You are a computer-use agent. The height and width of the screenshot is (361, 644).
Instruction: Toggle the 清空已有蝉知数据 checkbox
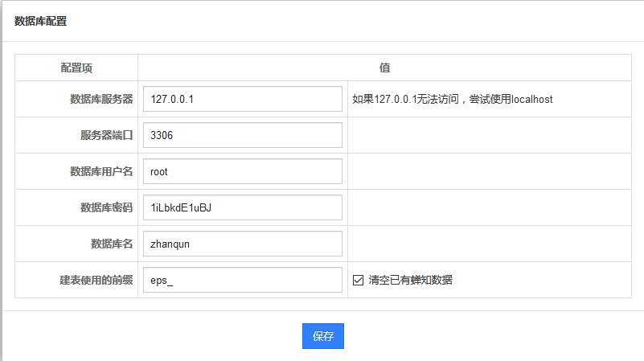click(x=359, y=280)
